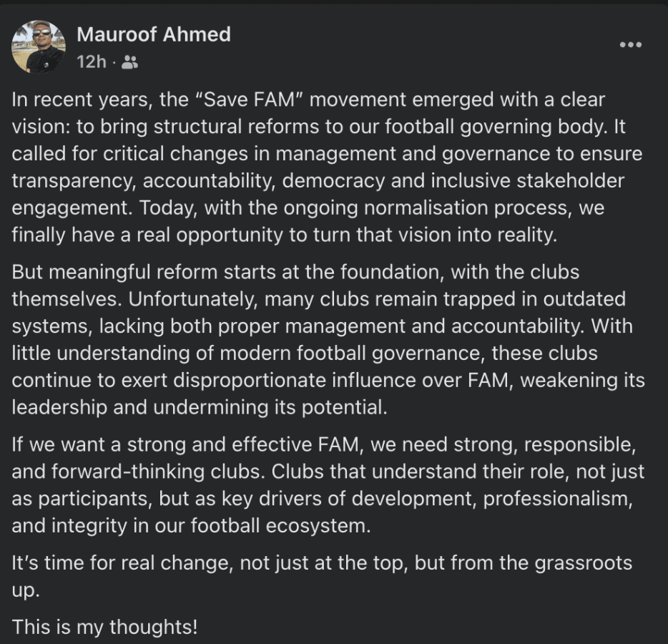The image size is (668, 644).
Task: Open the 12h post timestamp
Action: coord(91,62)
